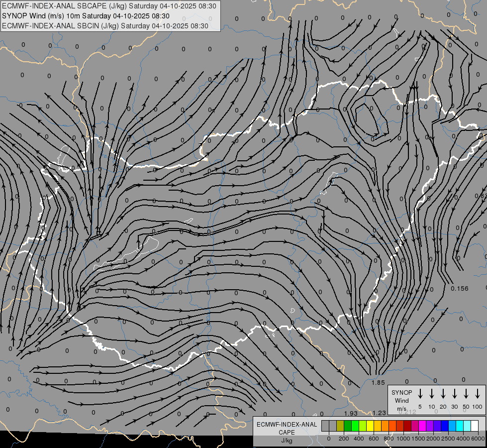Click the map value 1.93

[x=351, y=413]
